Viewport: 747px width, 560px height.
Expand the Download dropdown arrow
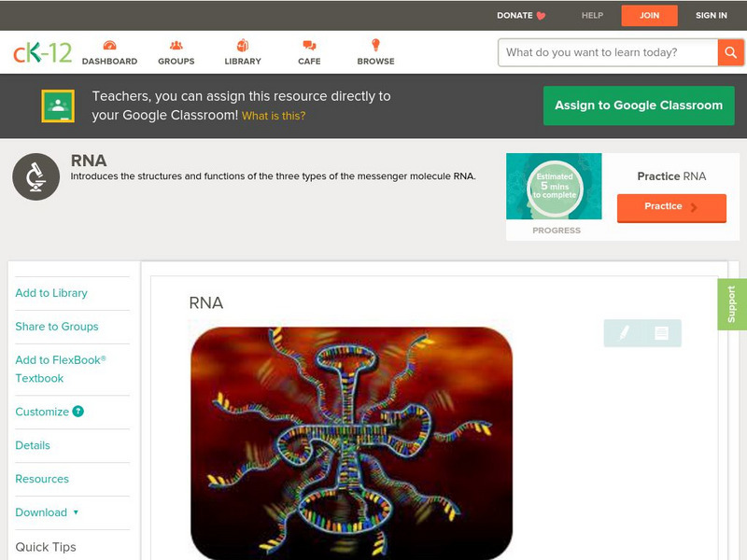pyautogui.click(x=76, y=512)
